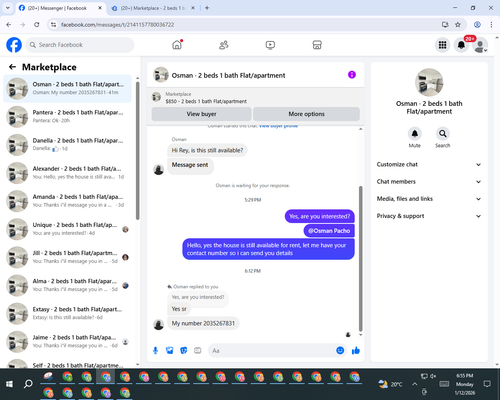
Task: Open Osman conversation in chat list
Action: pyautogui.click(x=67, y=88)
